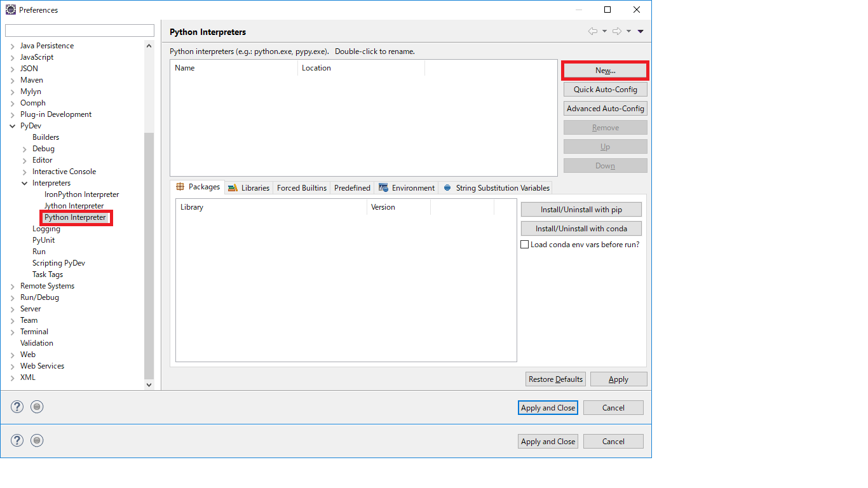Click the back navigation arrow
868x488 pixels.
point(592,30)
